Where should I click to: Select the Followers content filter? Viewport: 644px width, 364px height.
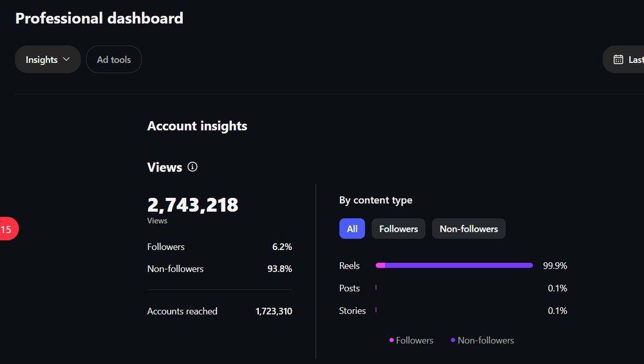[399, 229]
